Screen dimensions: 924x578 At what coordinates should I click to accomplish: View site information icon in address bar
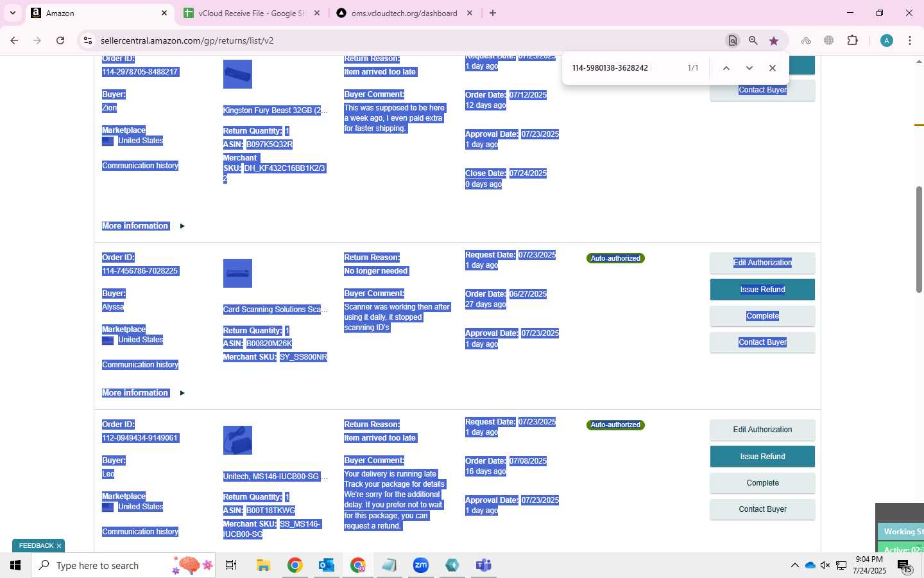coord(88,40)
